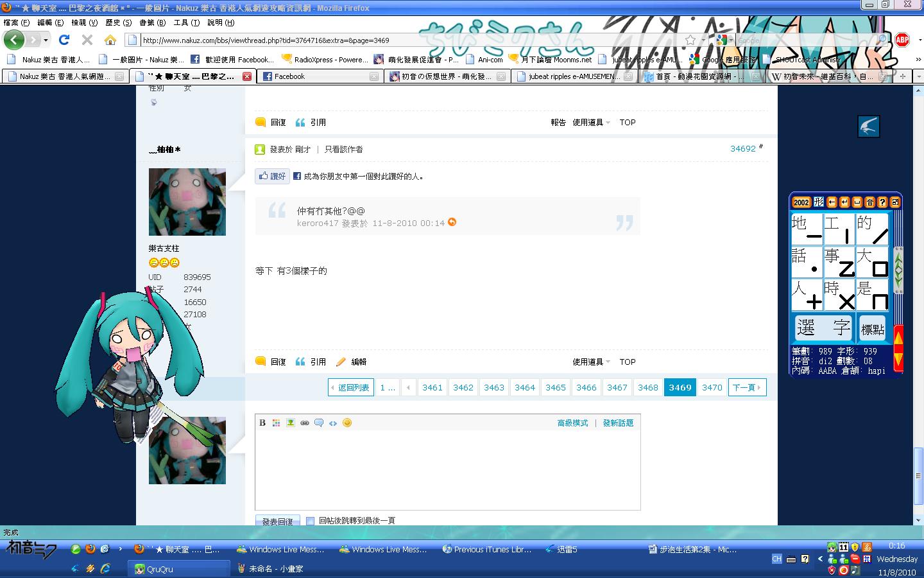
Task: Go to the browser home page icon
Action: click(110, 40)
